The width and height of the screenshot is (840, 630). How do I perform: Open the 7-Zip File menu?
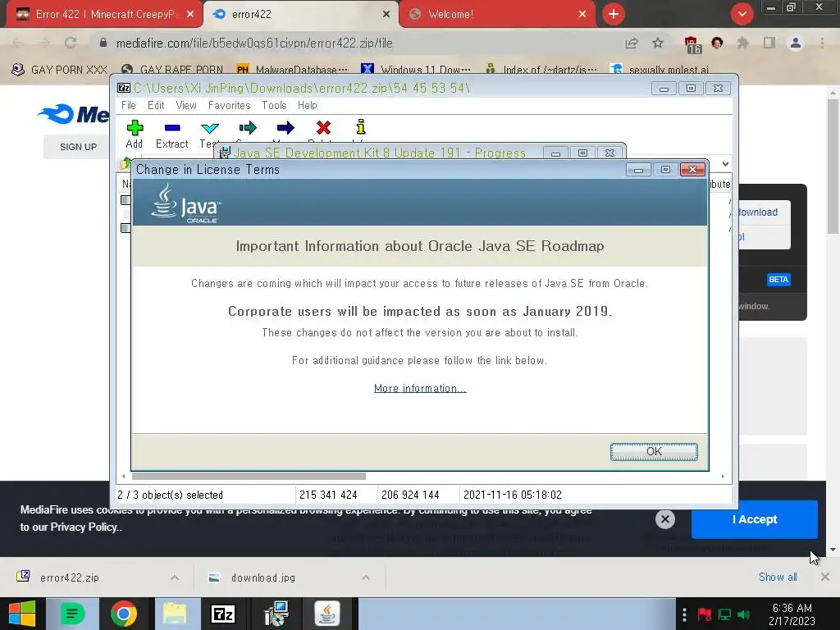point(129,106)
